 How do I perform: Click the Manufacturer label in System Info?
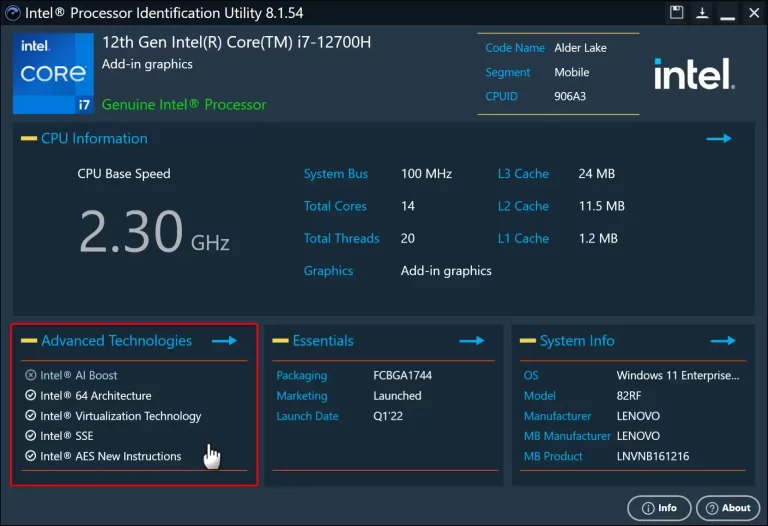pyautogui.click(x=557, y=416)
